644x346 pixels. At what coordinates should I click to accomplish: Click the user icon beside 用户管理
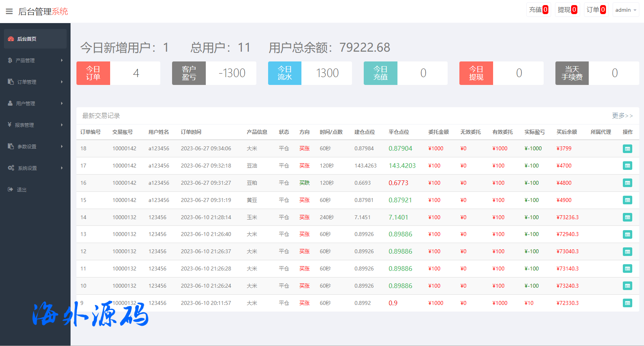click(x=10, y=103)
